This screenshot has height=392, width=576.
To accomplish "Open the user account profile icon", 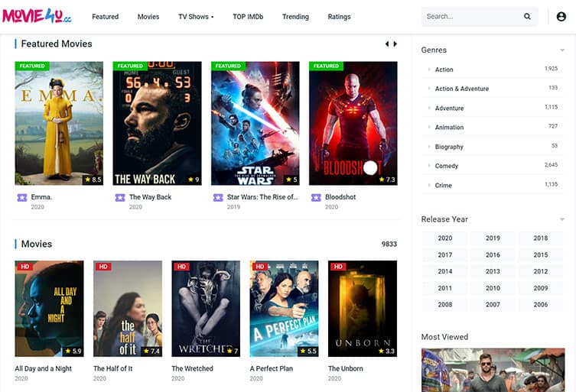I will click(561, 16).
